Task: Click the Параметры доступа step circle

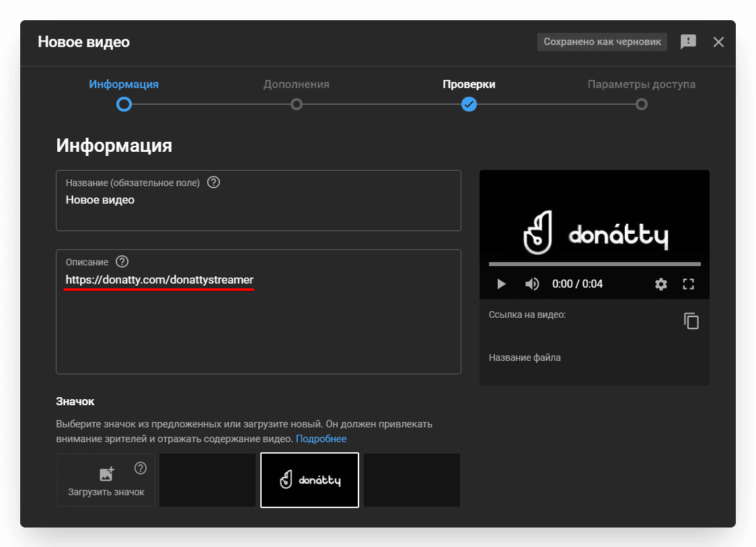Action: click(x=641, y=104)
